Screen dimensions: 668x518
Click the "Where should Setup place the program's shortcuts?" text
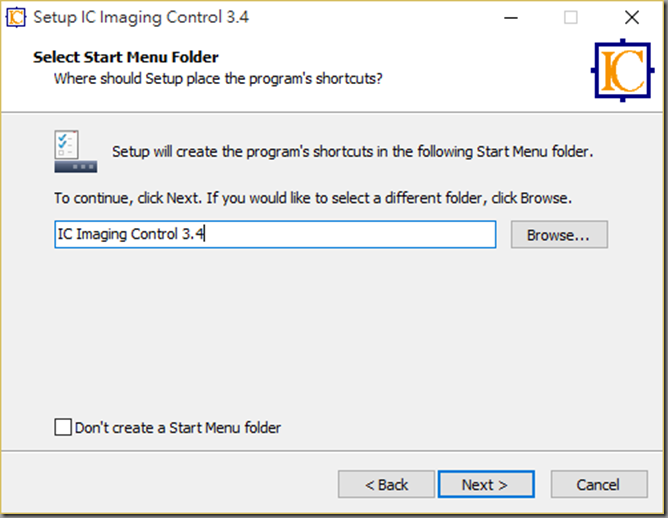[218, 79]
